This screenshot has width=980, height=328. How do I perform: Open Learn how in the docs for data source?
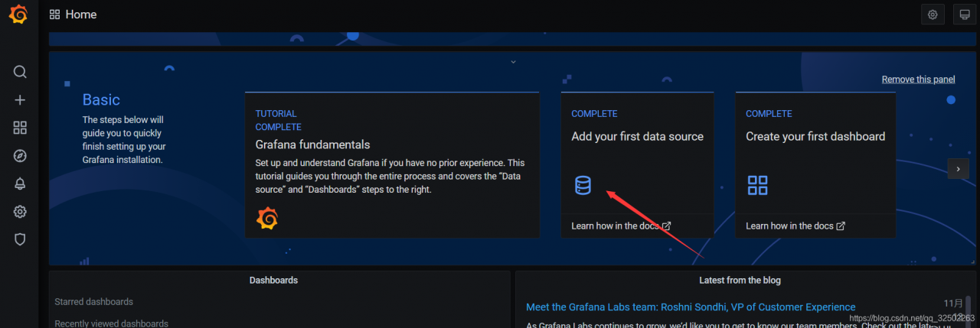pyautogui.click(x=621, y=226)
